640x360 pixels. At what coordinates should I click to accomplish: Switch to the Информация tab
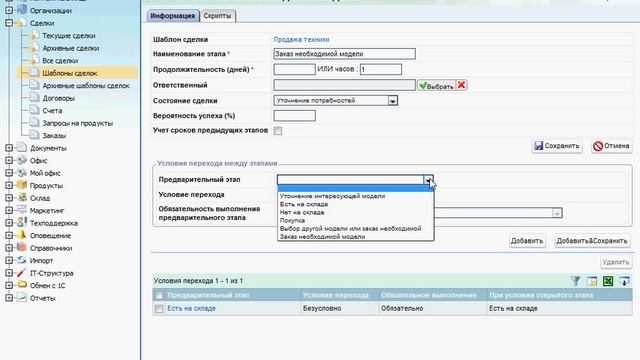[173, 16]
